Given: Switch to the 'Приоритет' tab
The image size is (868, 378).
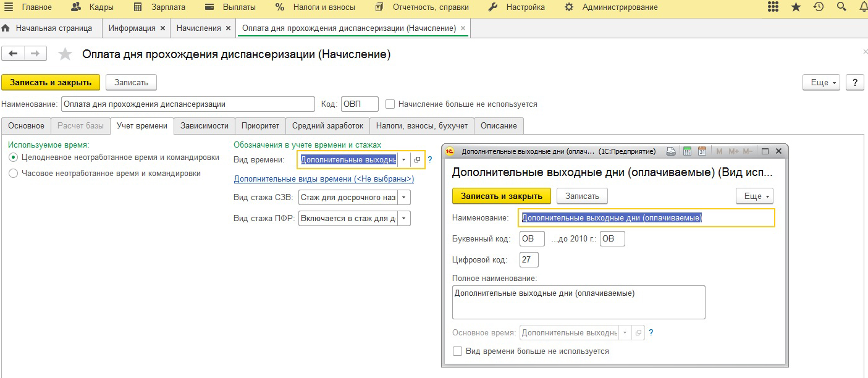Looking at the screenshot, I should pyautogui.click(x=261, y=125).
